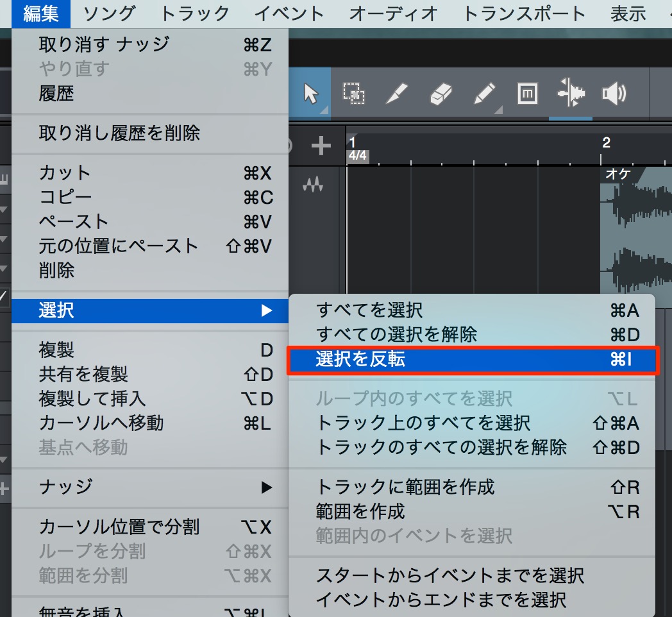This screenshot has width=672, height=617.
Task: Select the Arrow tool
Action: click(x=311, y=94)
